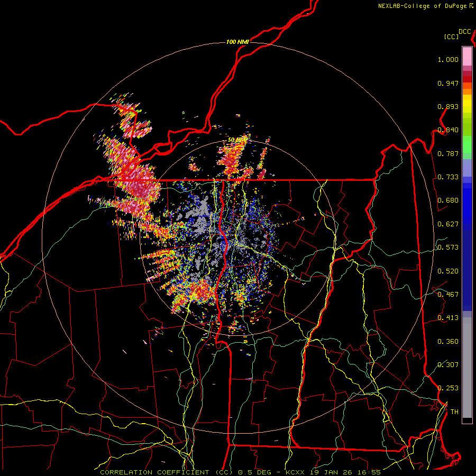The image size is (476, 476).
Task: Select the 0.787 legend value
Action: point(448,153)
